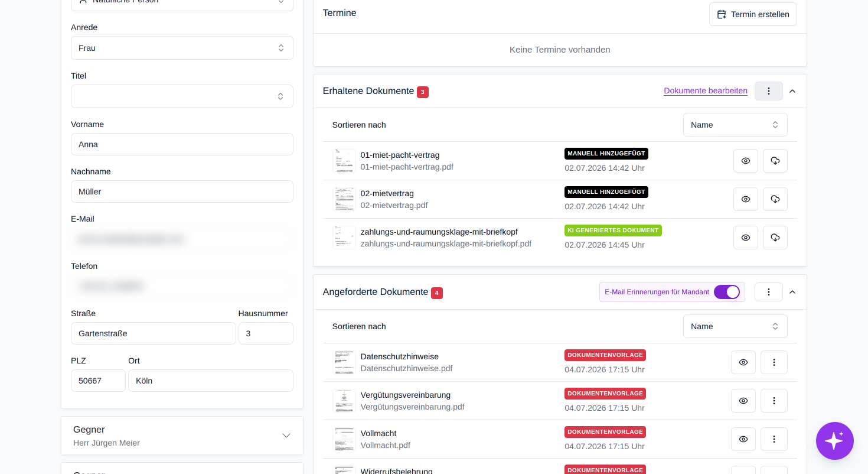The image size is (868, 474).
Task: Open three-dot menu for Angeforderte Dokumente
Action: (x=768, y=292)
